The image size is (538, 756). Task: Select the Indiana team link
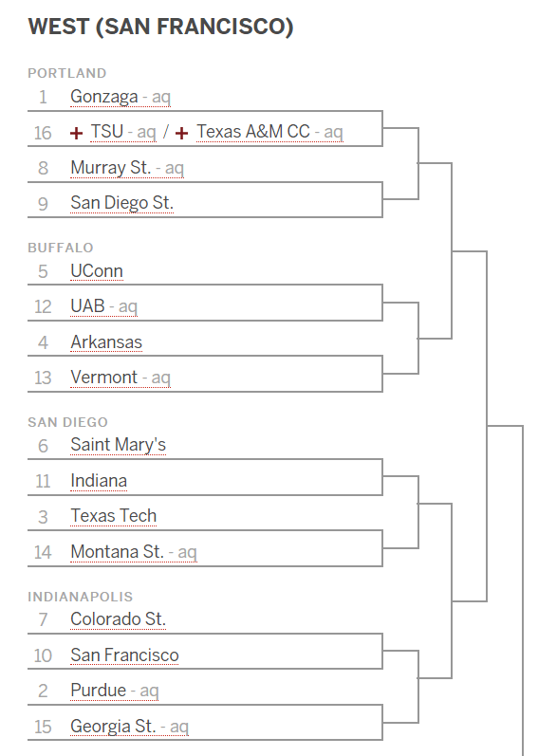click(x=99, y=481)
